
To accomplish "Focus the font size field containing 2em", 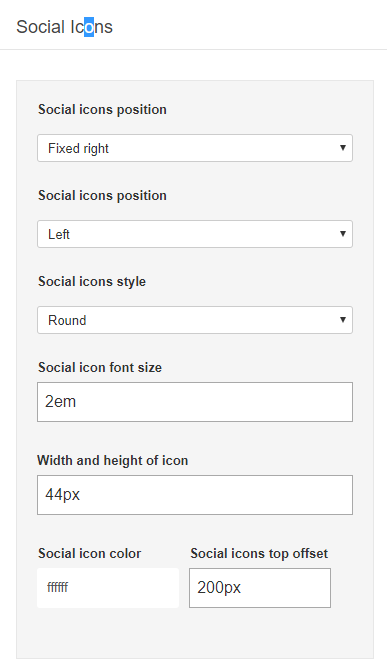I will click(195, 402).
